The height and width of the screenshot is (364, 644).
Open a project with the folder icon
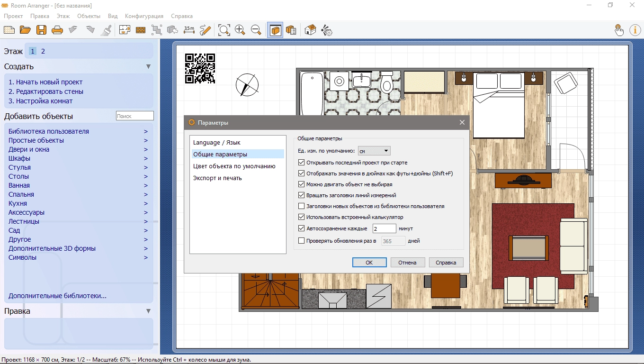tap(25, 30)
